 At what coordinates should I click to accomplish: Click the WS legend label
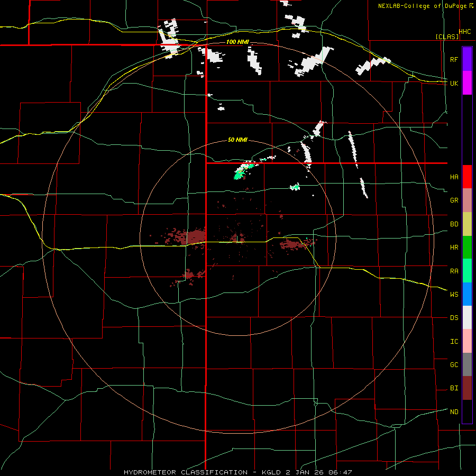(x=454, y=294)
